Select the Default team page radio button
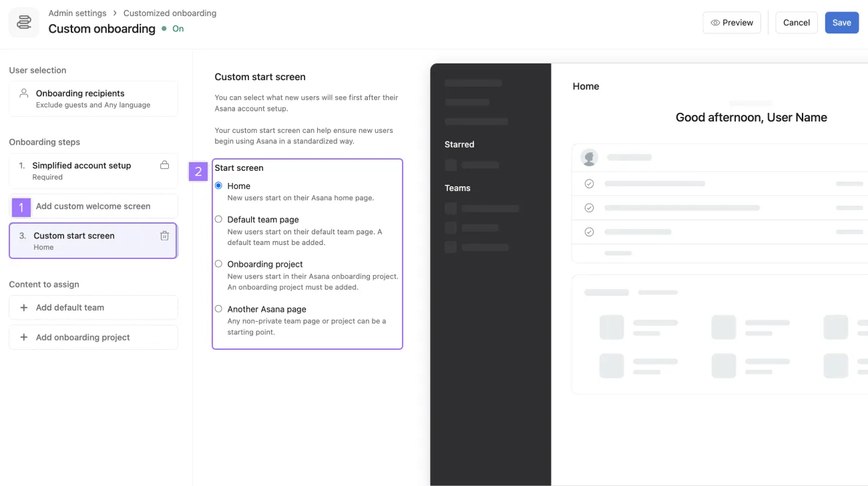868x486 pixels. point(218,218)
